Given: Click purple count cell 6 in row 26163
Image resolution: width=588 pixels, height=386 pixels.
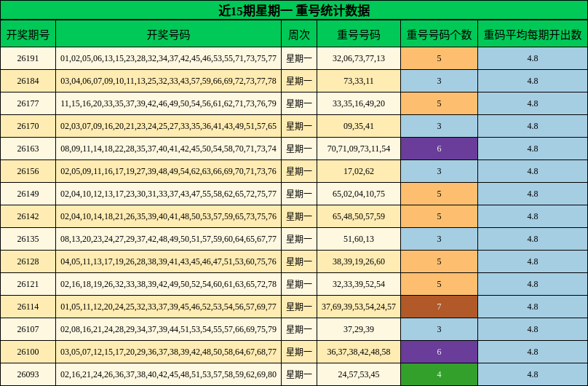Looking at the screenshot, I should click(439, 149).
